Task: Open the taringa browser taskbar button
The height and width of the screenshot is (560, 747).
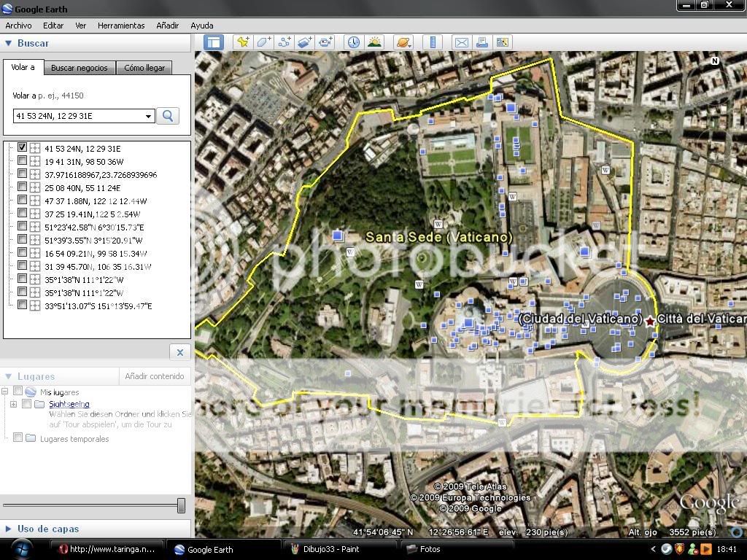Action: click(107, 549)
